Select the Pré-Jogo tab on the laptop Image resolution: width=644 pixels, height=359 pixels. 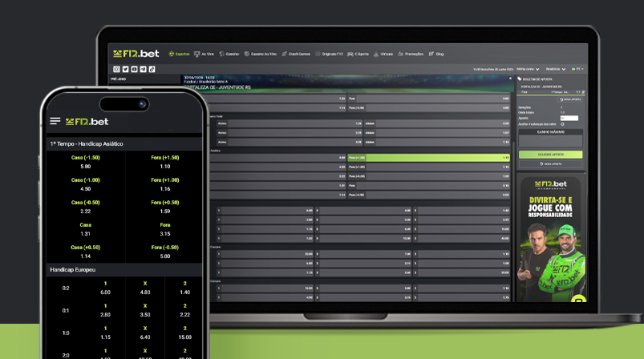tap(118, 79)
